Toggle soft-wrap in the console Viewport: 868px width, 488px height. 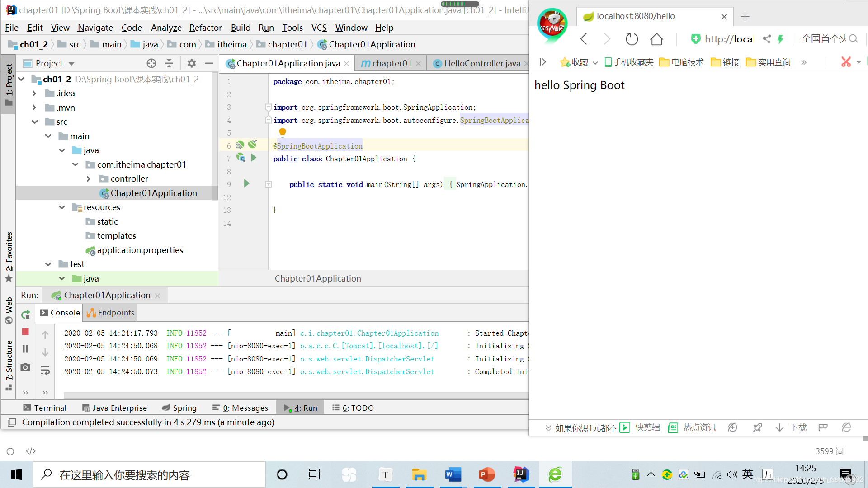pos(45,371)
